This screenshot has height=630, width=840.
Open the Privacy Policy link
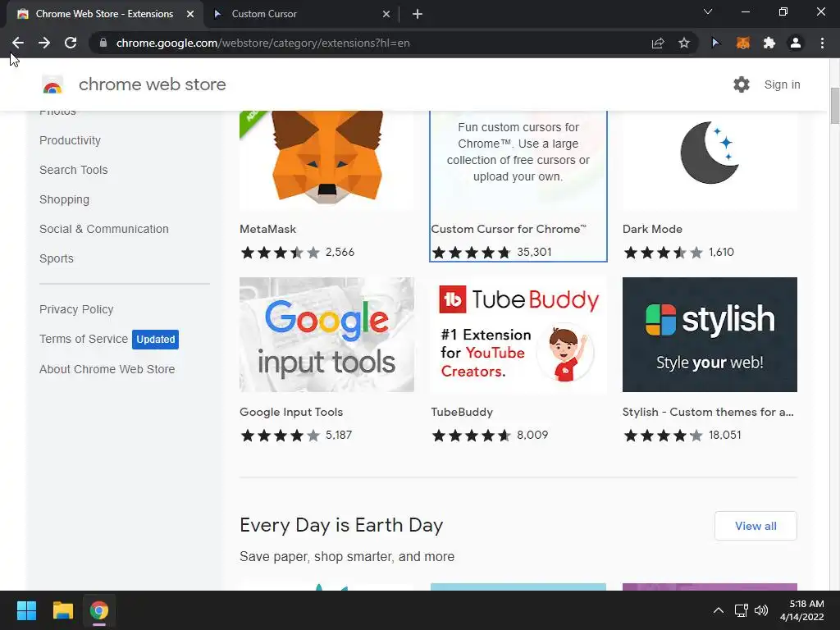coord(76,309)
